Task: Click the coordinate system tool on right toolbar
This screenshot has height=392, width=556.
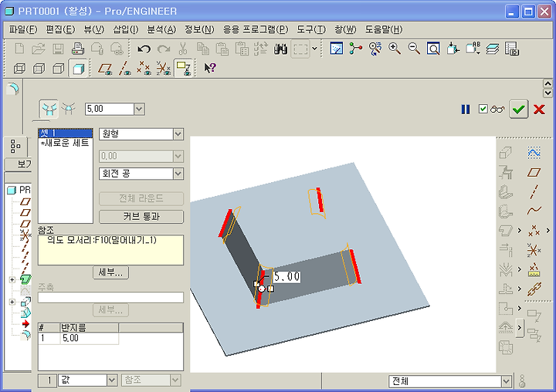Action: click(534, 250)
